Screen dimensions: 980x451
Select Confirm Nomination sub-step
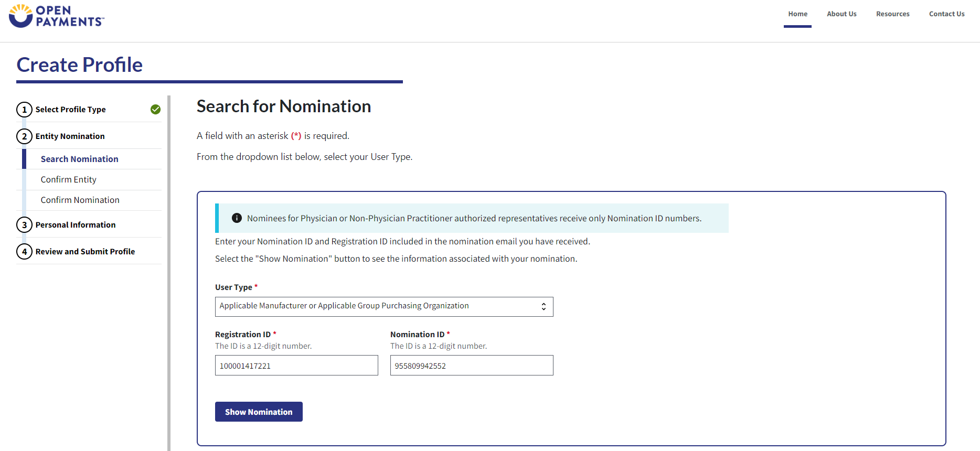click(80, 200)
